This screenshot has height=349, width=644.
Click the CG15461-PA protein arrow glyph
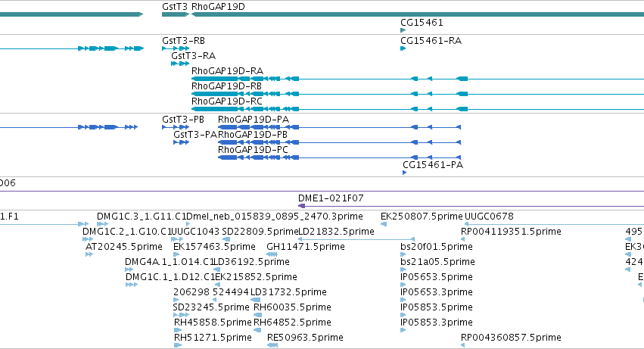pos(405,173)
